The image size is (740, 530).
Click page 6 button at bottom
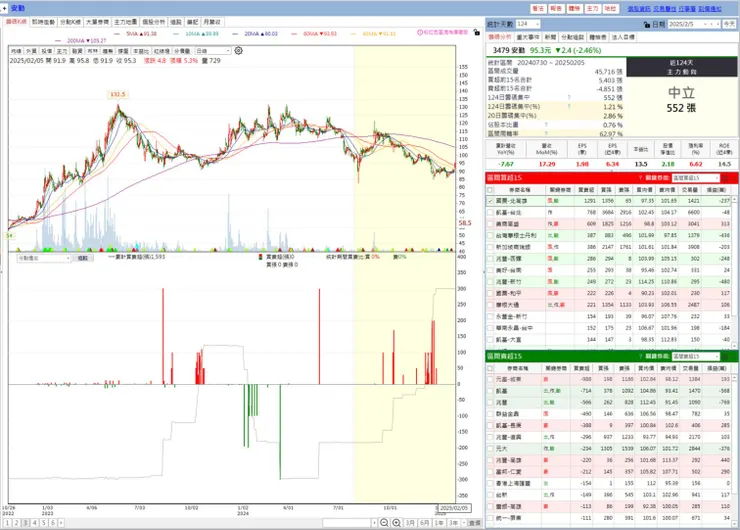(x=53, y=523)
